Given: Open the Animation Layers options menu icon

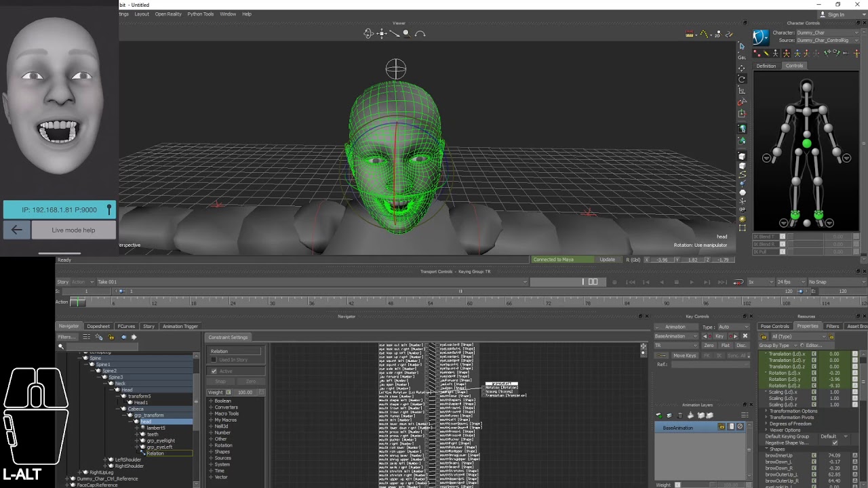Looking at the screenshot, I should pos(745,415).
